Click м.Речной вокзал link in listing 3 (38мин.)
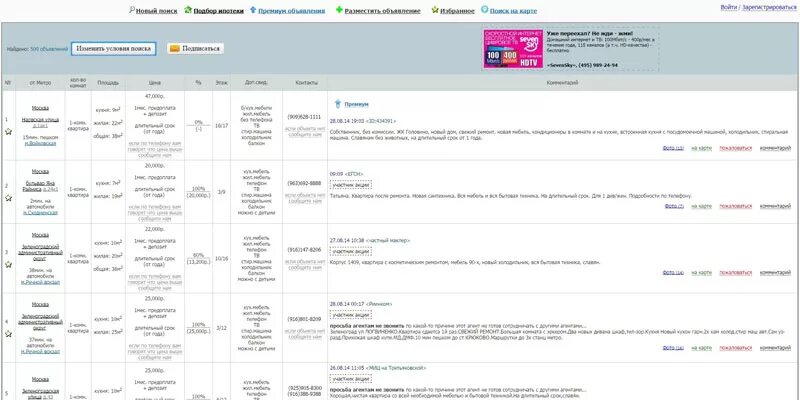This screenshot has width=800, height=400. click(40, 282)
